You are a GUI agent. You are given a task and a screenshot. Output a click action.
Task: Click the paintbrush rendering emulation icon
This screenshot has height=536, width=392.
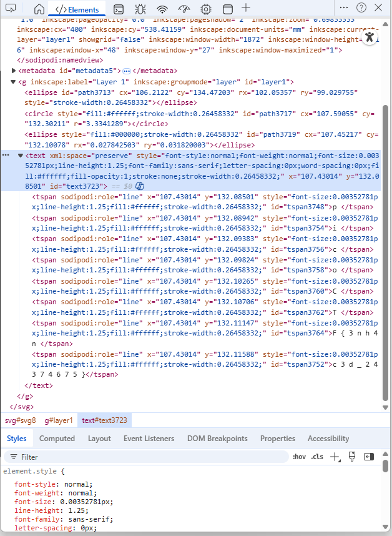(x=352, y=457)
